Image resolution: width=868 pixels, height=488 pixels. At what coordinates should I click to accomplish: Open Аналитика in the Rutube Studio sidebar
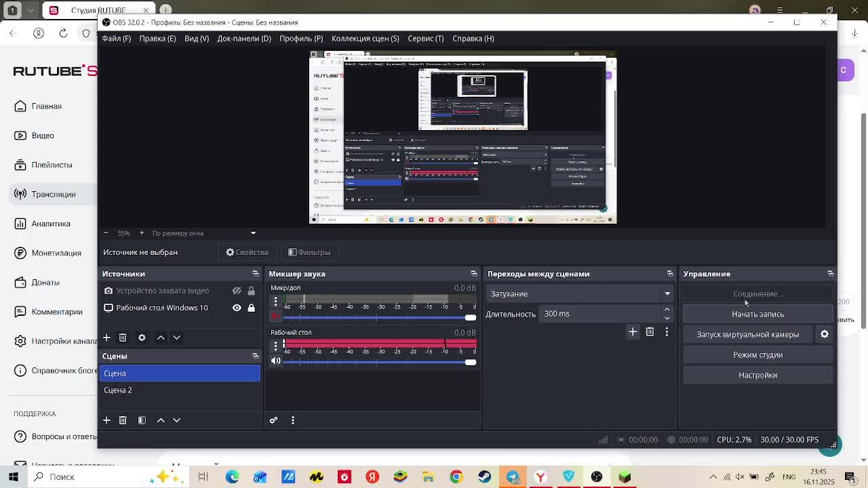pos(51,224)
